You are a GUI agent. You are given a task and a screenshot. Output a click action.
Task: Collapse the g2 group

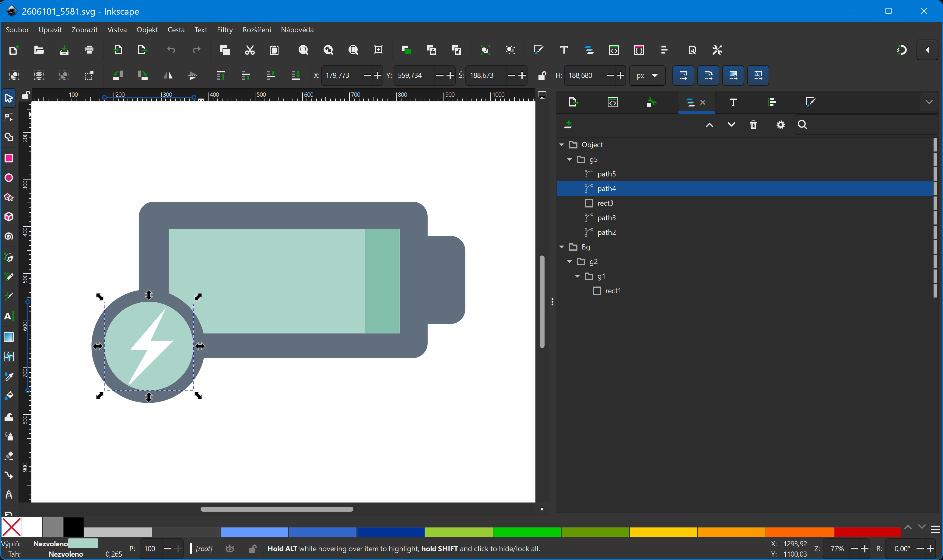(569, 262)
